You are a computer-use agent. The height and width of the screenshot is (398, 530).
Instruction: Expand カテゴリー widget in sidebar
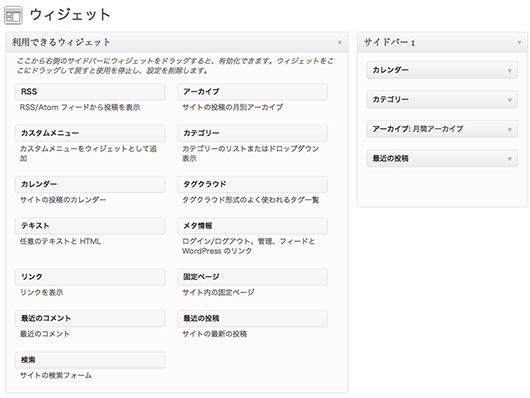pos(510,100)
